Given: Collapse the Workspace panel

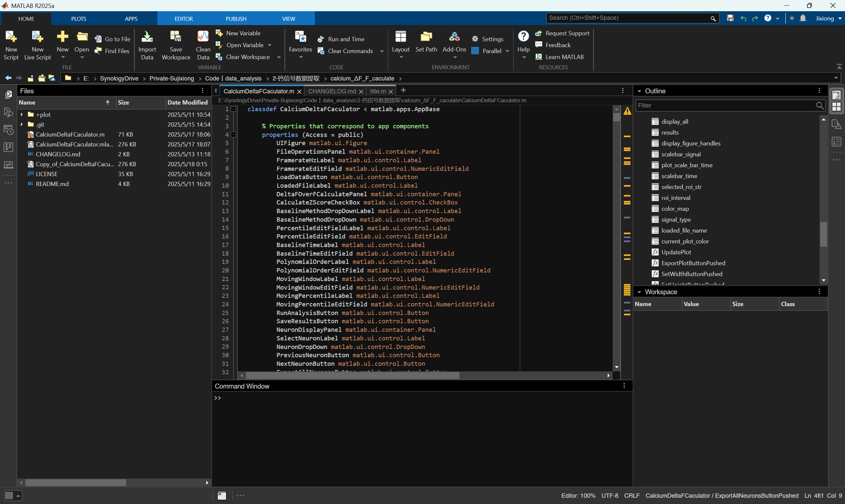Looking at the screenshot, I should click(x=639, y=292).
